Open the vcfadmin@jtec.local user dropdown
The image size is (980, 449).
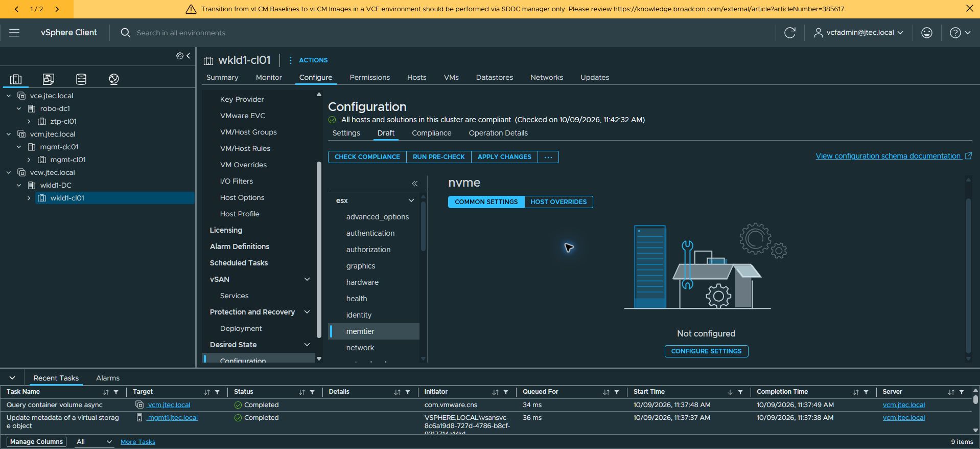[x=859, y=33]
